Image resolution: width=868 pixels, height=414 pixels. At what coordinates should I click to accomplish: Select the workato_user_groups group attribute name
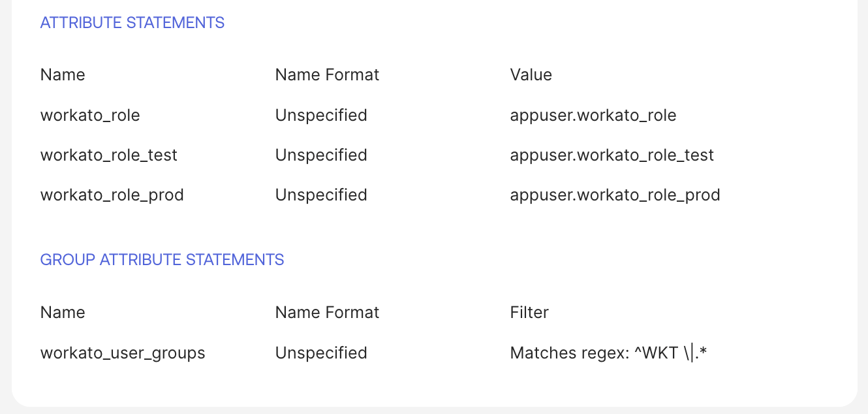[x=123, y=353]
